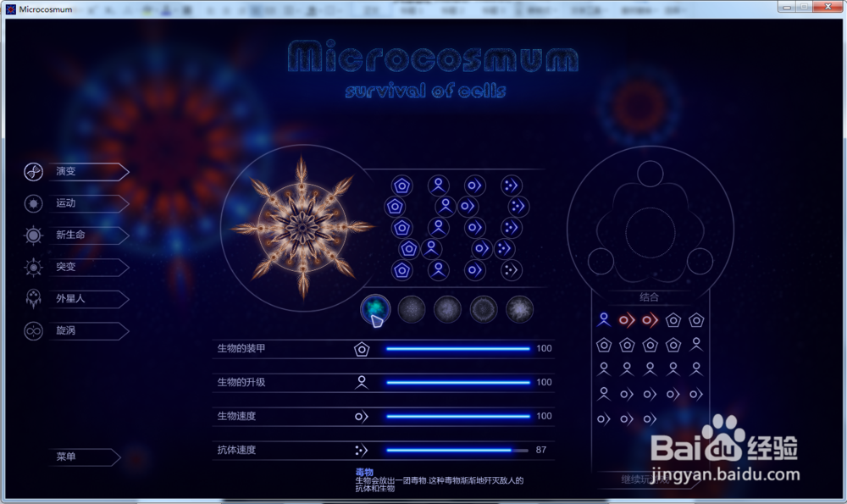Click the mutation icon beside 突变
Viewport: 847px width, 504px height.
click(x=34, y=267)
